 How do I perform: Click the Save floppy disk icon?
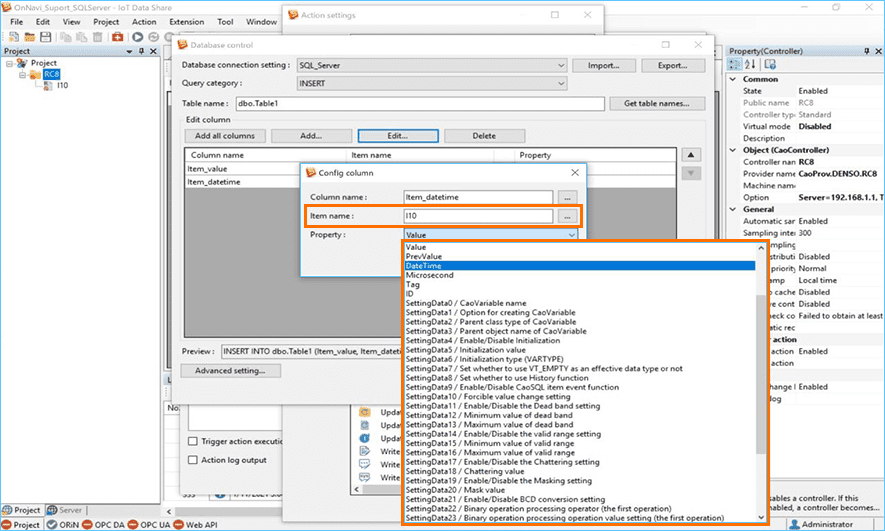[x=44, y=37]
